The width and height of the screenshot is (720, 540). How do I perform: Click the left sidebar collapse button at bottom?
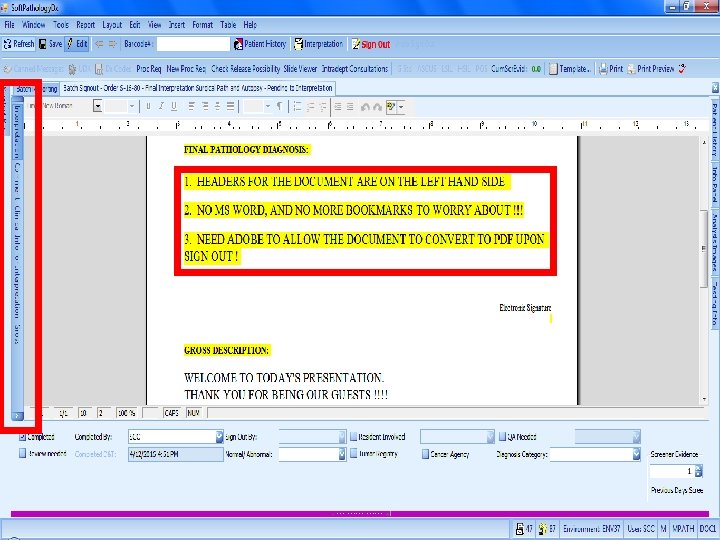(x=17, y=416)
